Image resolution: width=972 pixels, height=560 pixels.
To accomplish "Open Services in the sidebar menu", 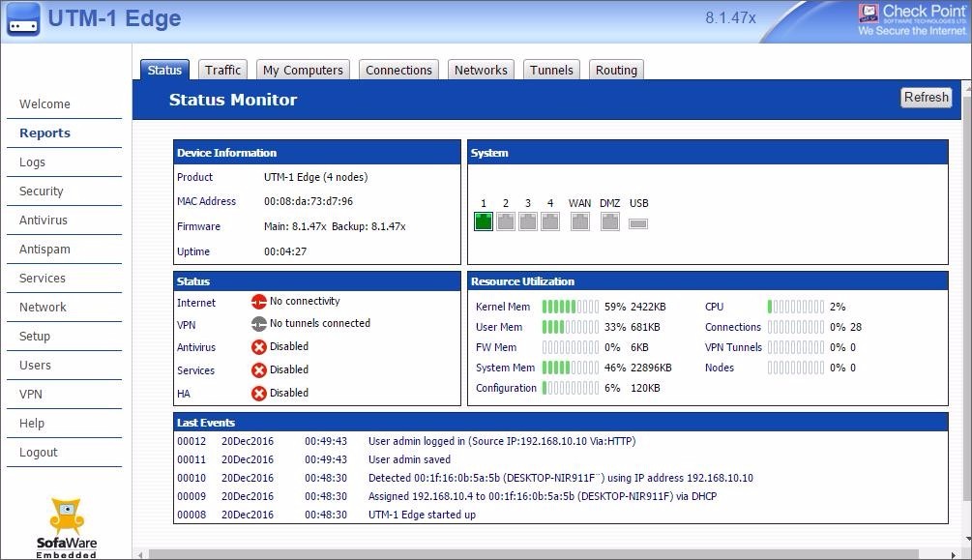I will pyautogui.click(x=43, y=278).
